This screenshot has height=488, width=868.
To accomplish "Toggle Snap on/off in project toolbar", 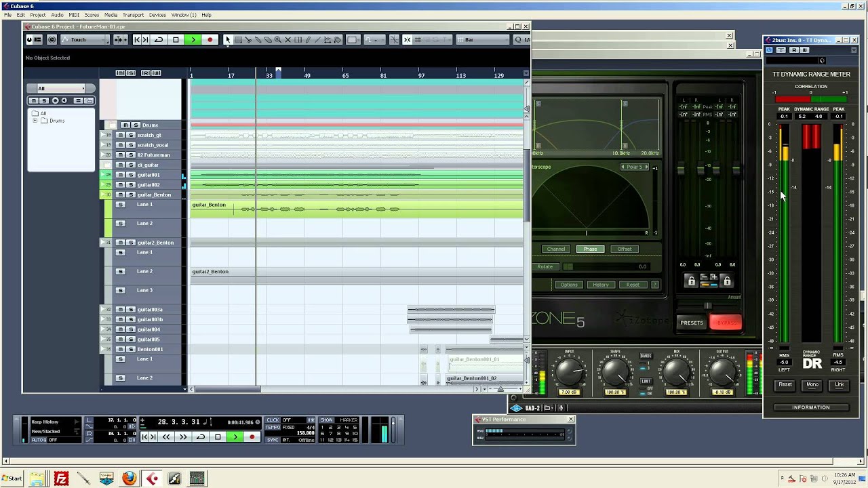I will (407, 40).
